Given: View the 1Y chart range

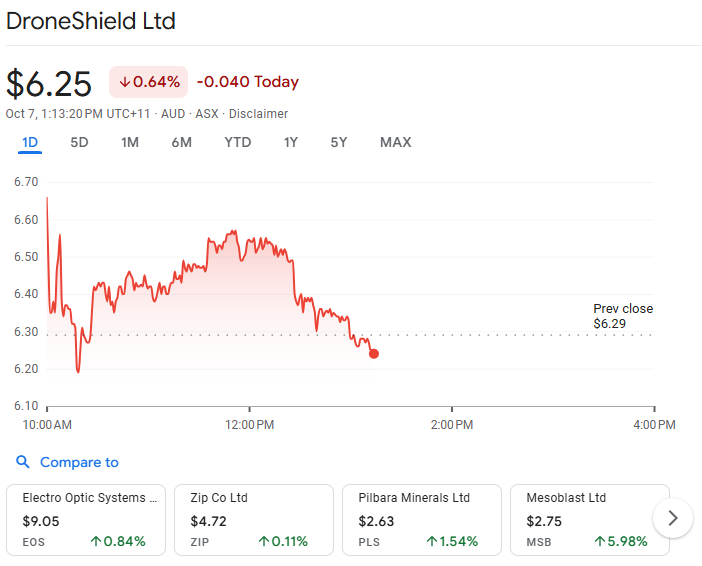Looking at the screenshot, I should tap(290, 142).
